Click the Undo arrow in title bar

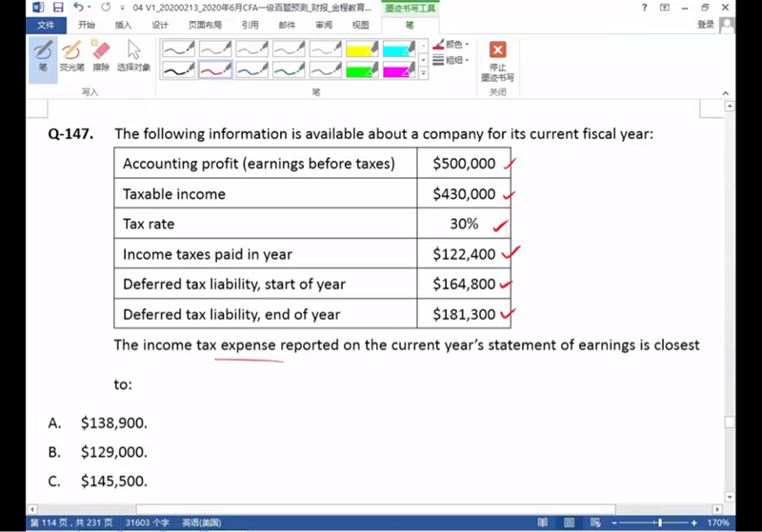pyautogui.click(x=77, y=8)
